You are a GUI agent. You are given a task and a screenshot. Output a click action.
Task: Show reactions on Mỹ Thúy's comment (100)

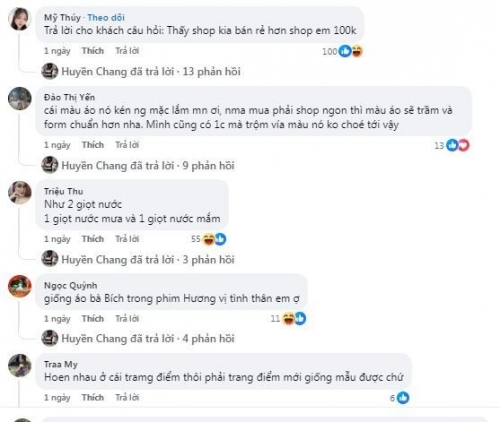pos(343,51)
